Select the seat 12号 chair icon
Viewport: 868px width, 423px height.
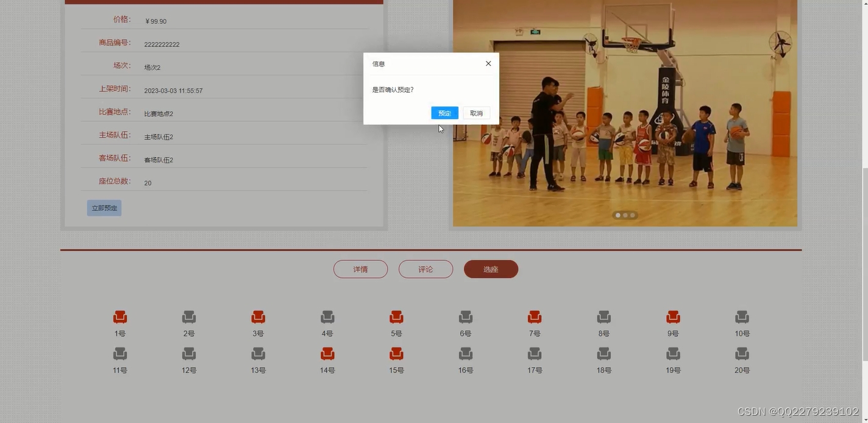tap(189, 353)
